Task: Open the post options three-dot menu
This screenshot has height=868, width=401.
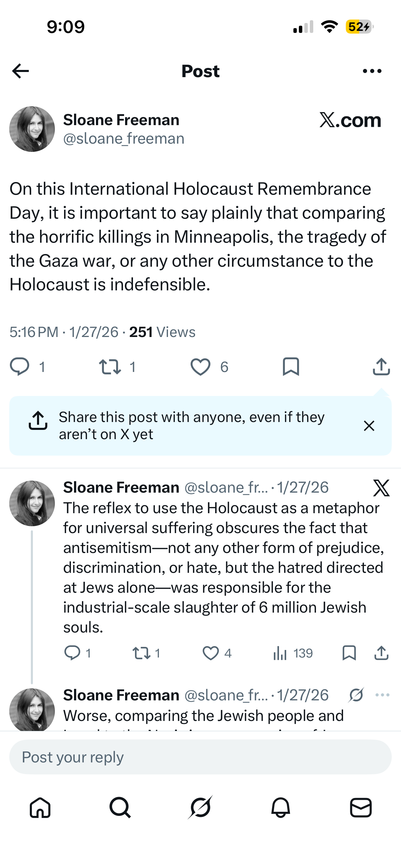Action: [372, 71]
